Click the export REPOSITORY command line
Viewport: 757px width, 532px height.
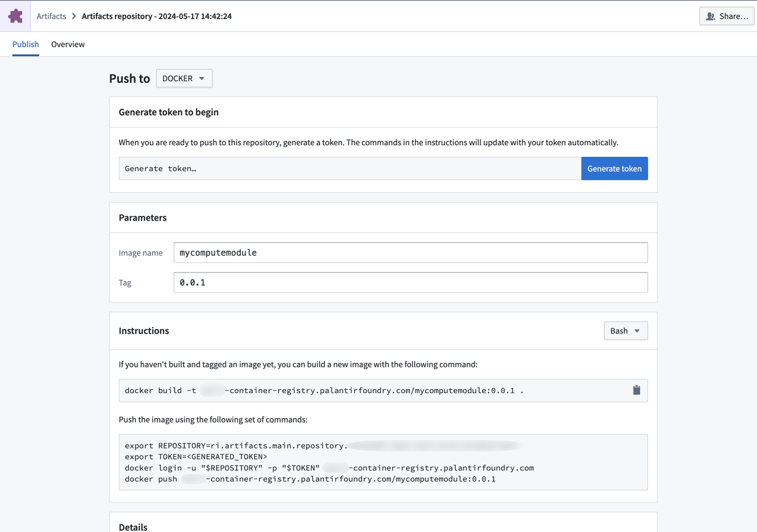point(323,445)
